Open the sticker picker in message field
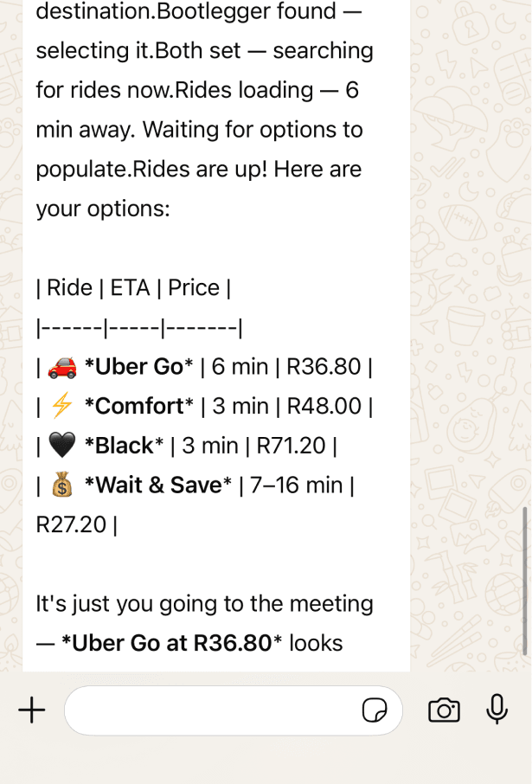 (x=375, y=710)
